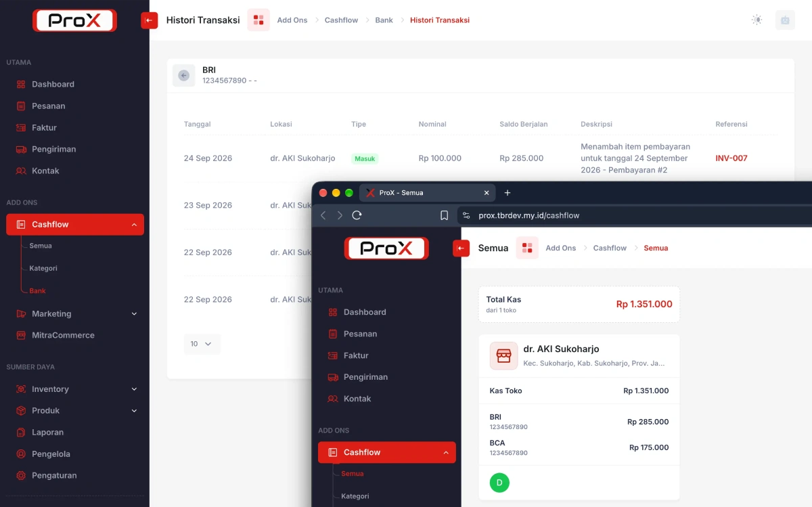This screenshot has width=812, height=507.
Task: Open the profile icon in top-right header
Action: [785, 20]
